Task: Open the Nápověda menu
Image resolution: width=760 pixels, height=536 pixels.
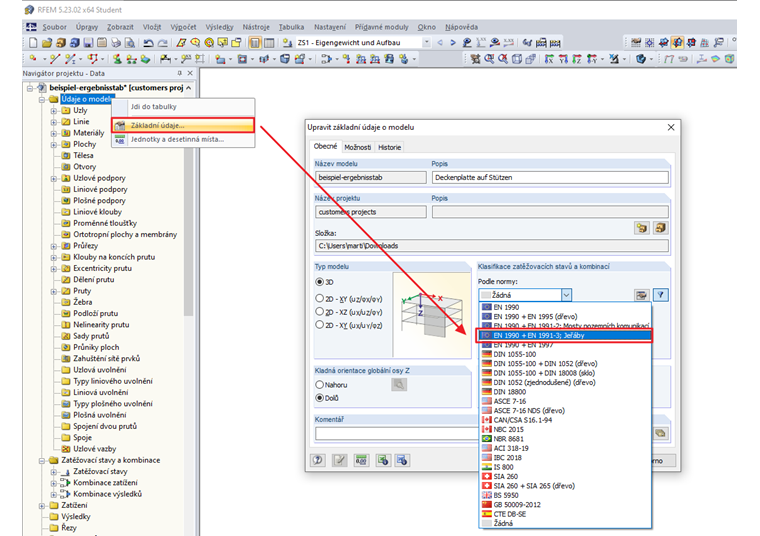Action: pyautogui.click(x=461, y=27)
